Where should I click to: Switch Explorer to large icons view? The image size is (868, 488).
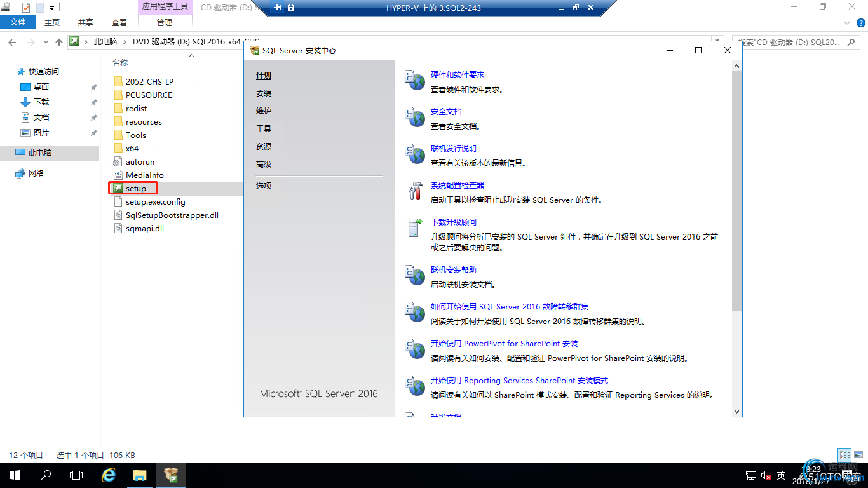pyautogui.click(x=857, y=455)
